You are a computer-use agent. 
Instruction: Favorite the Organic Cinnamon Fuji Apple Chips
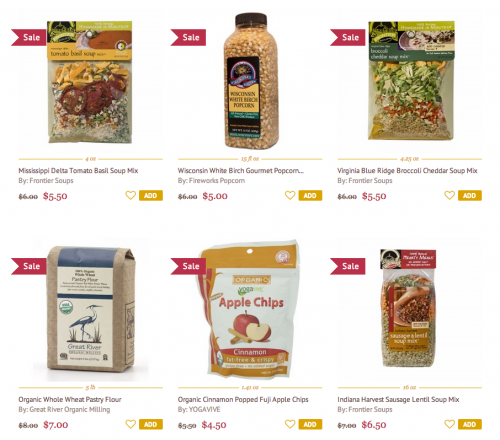click(290, 424)
